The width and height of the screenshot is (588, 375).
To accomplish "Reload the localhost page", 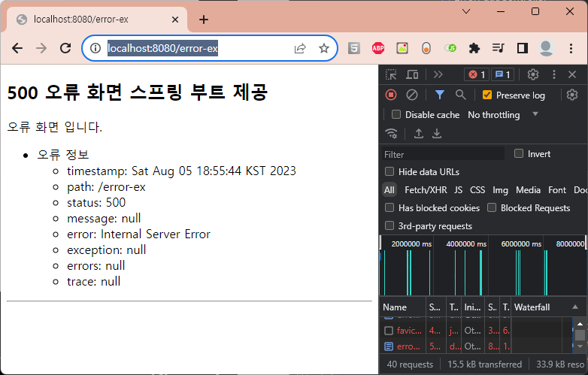I will pyautogui.click(x=65, y=48).
